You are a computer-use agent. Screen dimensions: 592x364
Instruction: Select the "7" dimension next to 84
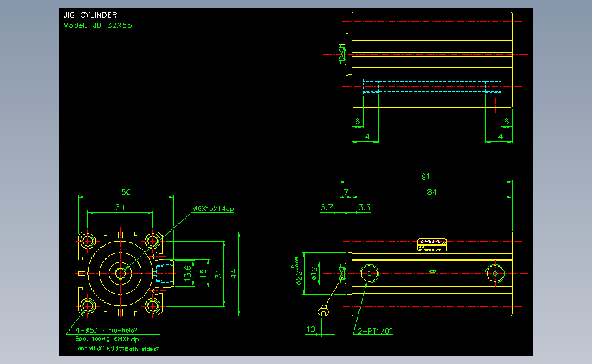(346, 192)
